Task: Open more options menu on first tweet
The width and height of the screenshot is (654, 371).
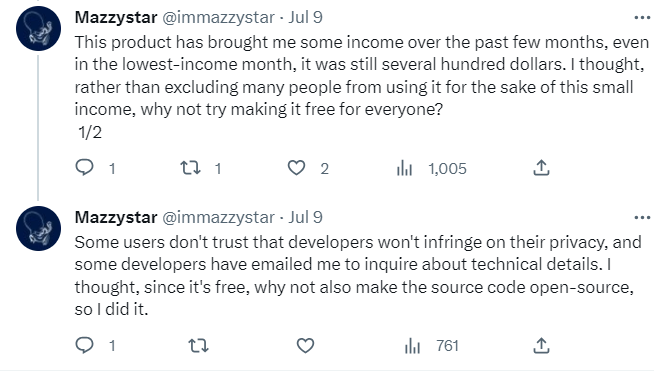Action: pyautogui.click(x=642, y=18)
